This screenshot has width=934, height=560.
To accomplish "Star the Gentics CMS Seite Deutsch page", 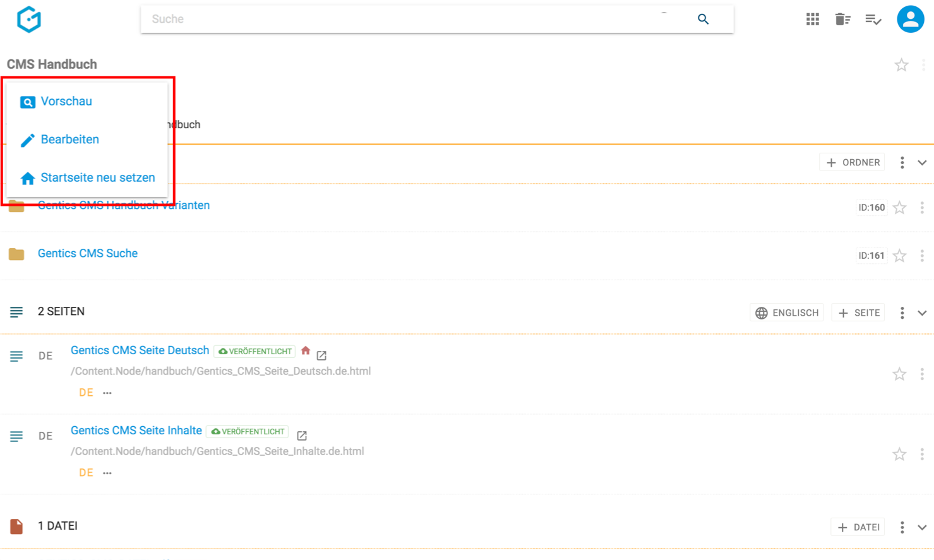I will tap(899, 374).
